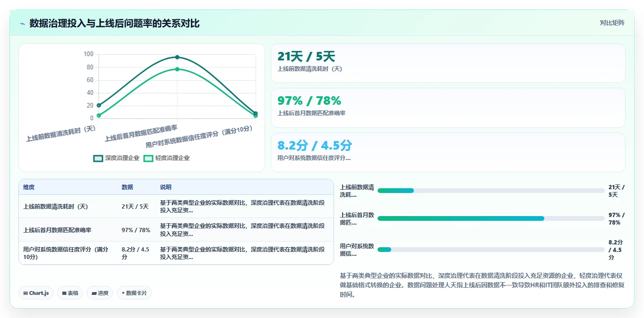Click the 上线前数据清洗 progress bar
The height and width of the screenshot is (318, 644).
click(x=491, y=191)
